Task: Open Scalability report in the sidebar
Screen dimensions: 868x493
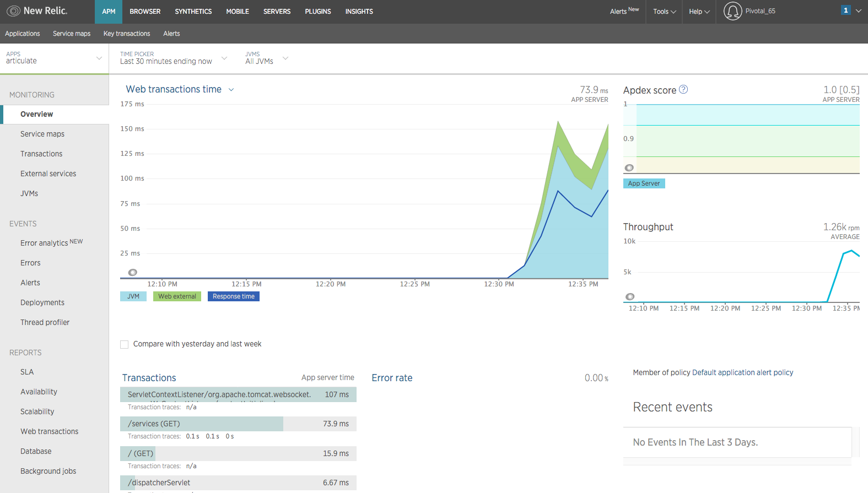Action: (37, 411)
